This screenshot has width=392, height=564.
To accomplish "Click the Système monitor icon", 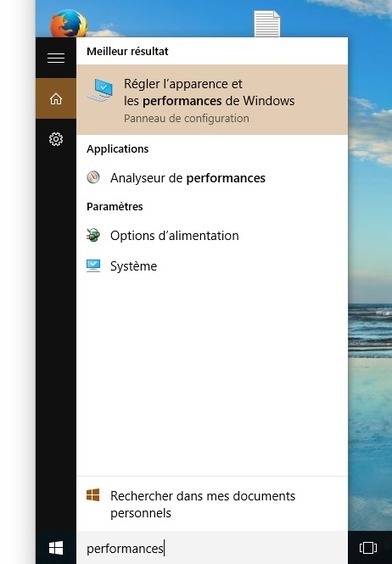I will [x=93, y=266].
